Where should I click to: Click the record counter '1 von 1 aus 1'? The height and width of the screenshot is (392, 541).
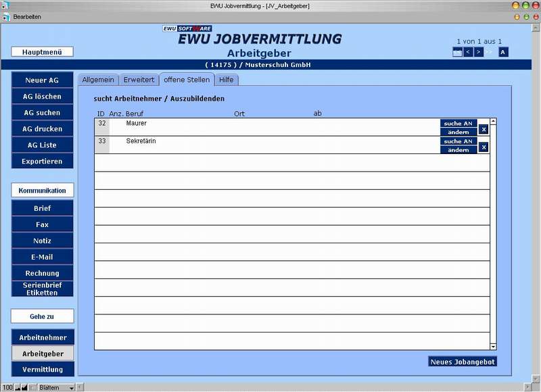tap(479, 41)
